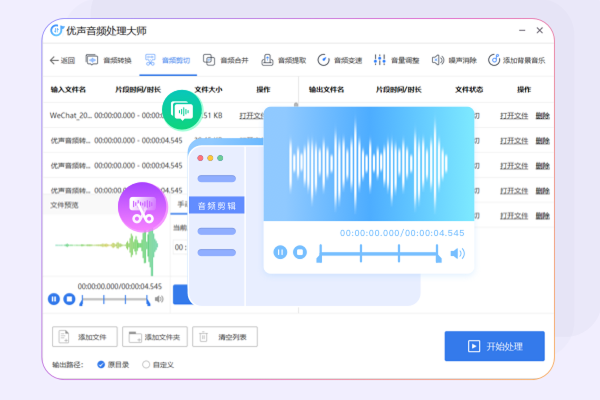Click the large card's blue timeline slider

380,254
